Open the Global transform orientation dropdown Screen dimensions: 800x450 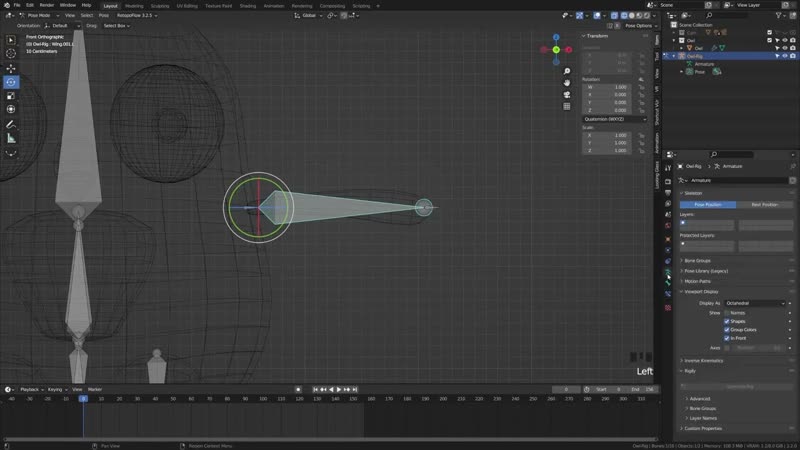[x=308, y=16]
